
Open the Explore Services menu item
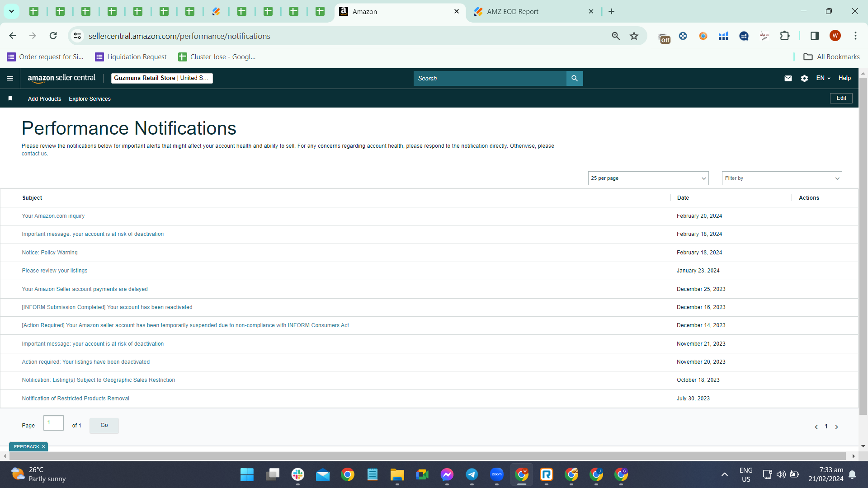[90, 99]
